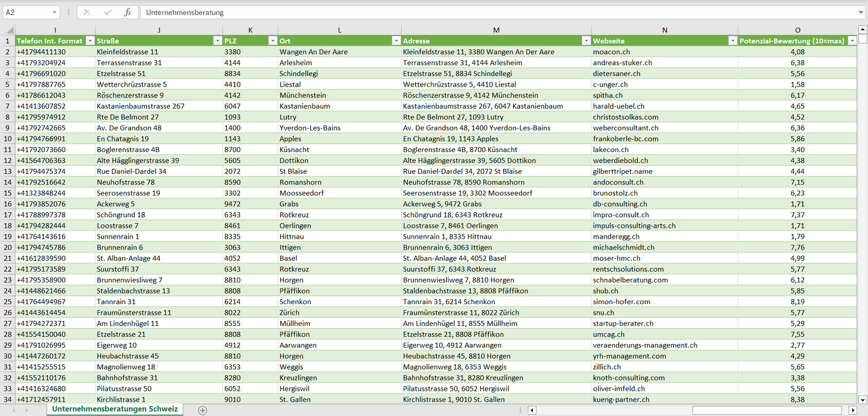The width and height of the screenshot is (868, 416).
Task: Open the Potenzial-Bewertung column filter dropdown
Action: click(x=851, y=40)
